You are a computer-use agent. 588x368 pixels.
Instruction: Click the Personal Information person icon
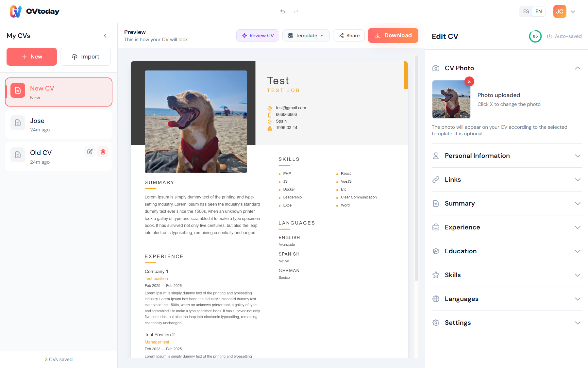(x=436, y=156)
